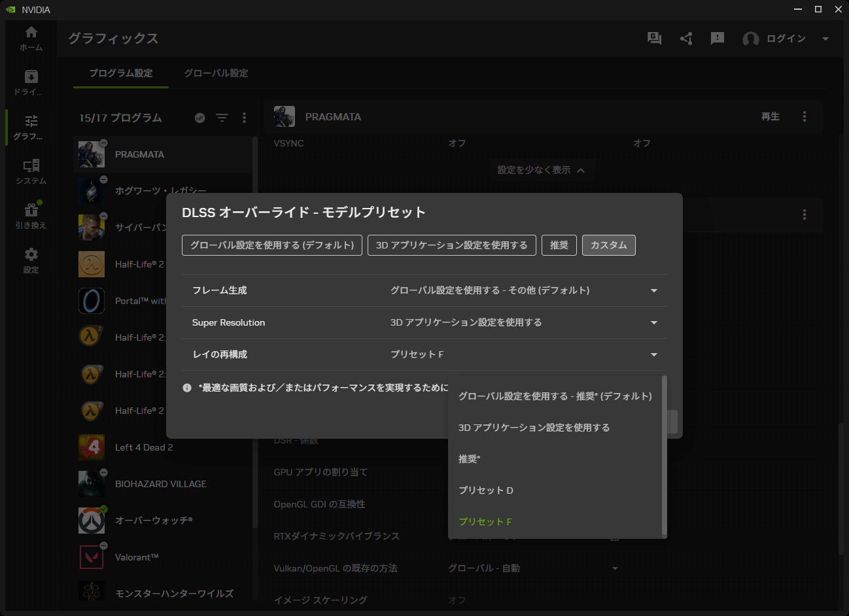This screenshot has height=616, width=849.
Task: Collapse the レイの再構成 dropdown
Action: point(524,354)
